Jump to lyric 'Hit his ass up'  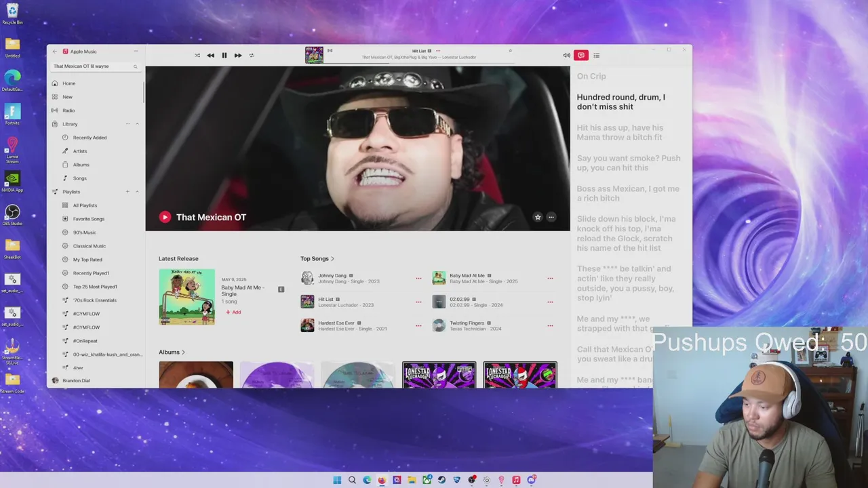click(620, 132)
